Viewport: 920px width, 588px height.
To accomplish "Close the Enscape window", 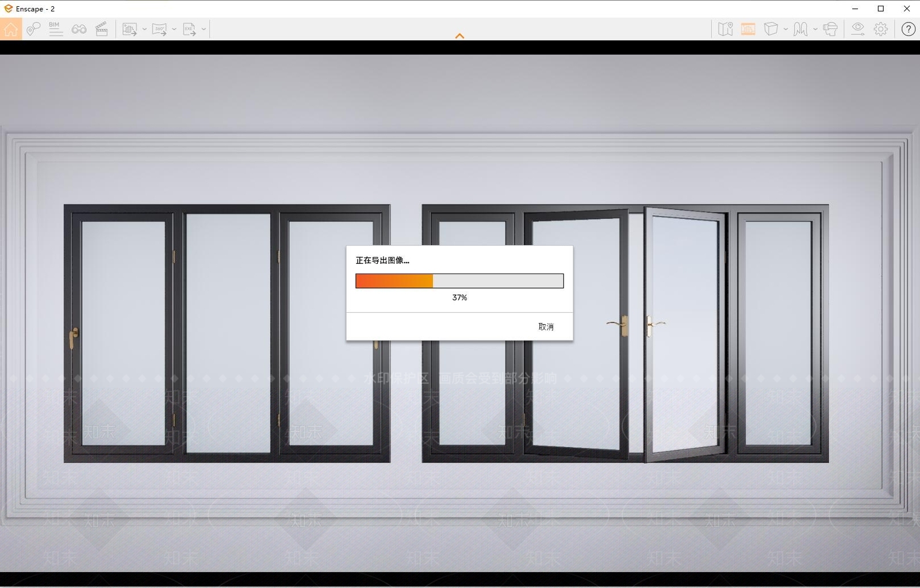I will click(x=907, y=9).
